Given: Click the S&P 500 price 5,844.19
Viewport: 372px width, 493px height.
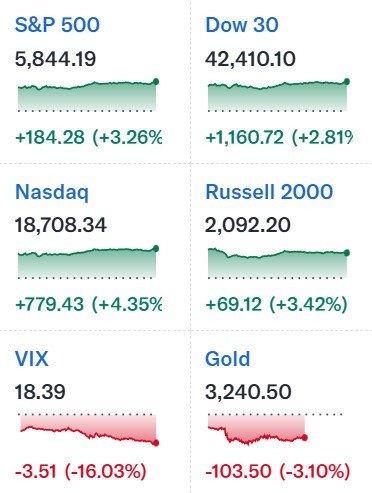Looking at the screenshot, I should click(55, 59).
